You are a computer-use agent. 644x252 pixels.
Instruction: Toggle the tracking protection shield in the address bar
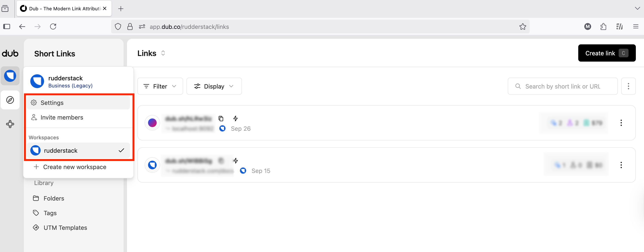pos(118,26)
